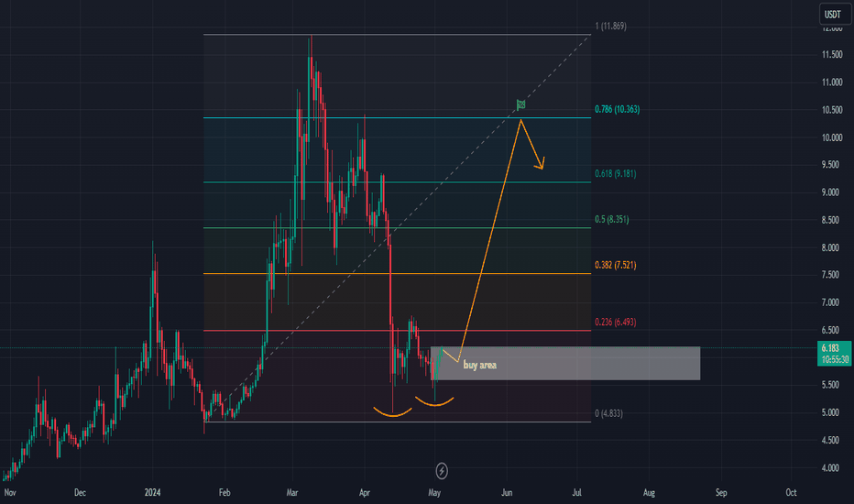Viewport: 854px width, 504px height.
Task: Click the Apr label on time axis
Action: point(365,493)
